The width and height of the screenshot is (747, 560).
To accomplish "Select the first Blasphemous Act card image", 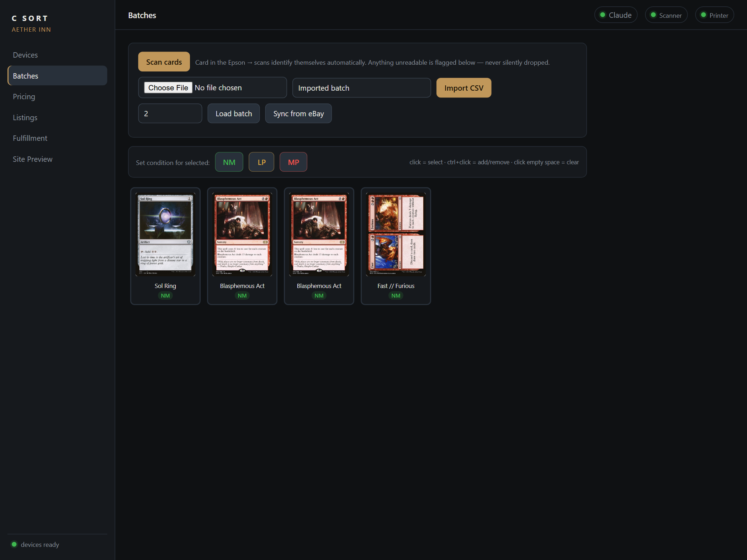I will pyautogui.click(x=242, y=235).
